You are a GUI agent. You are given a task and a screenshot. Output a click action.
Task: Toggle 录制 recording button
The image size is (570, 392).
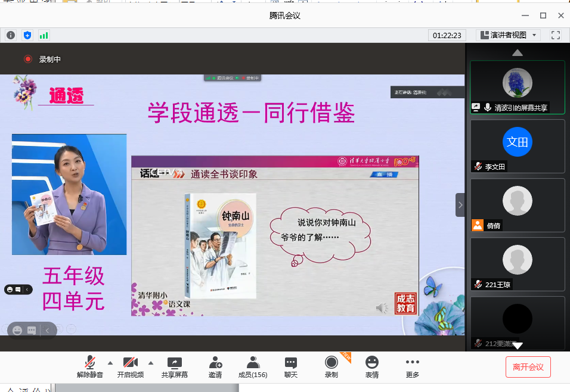[x=331, y=367]
